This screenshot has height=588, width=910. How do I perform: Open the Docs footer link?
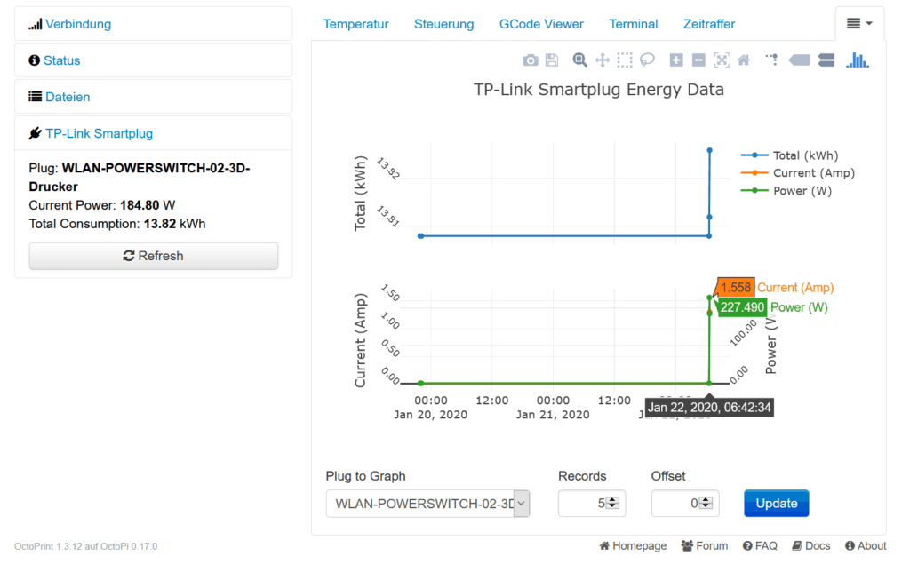(811, 545)
